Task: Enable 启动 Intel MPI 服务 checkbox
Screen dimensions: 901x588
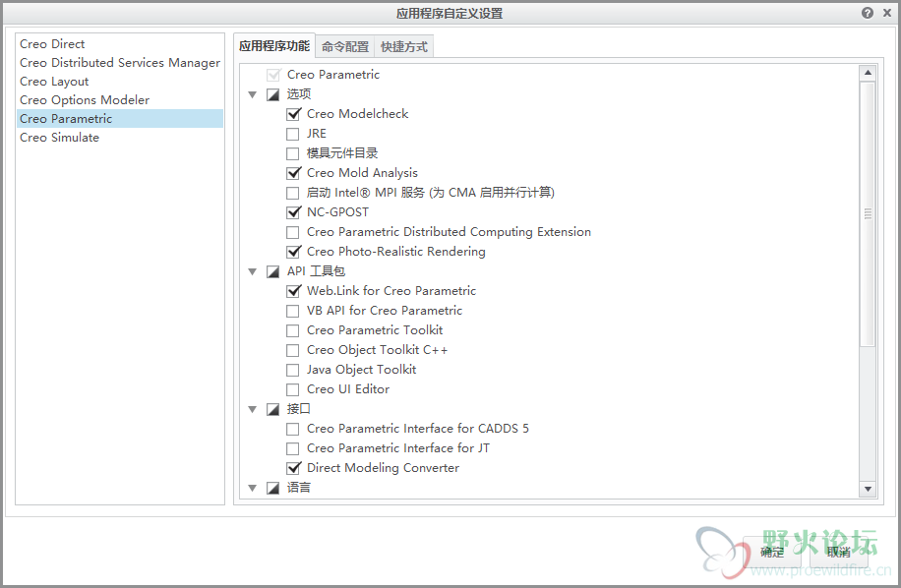Action: (x=293, y=193)
